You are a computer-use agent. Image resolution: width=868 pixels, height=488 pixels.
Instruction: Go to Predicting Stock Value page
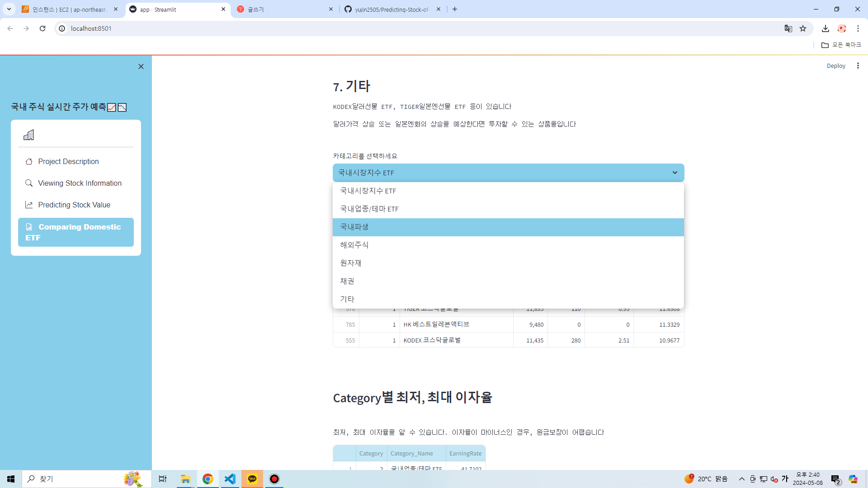[74, 205]
